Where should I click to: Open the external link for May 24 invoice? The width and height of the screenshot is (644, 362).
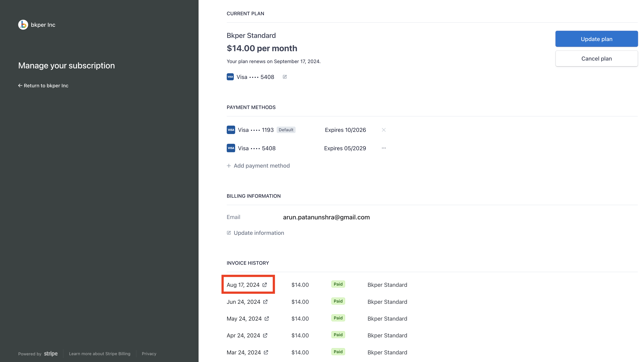coord(267,319)
